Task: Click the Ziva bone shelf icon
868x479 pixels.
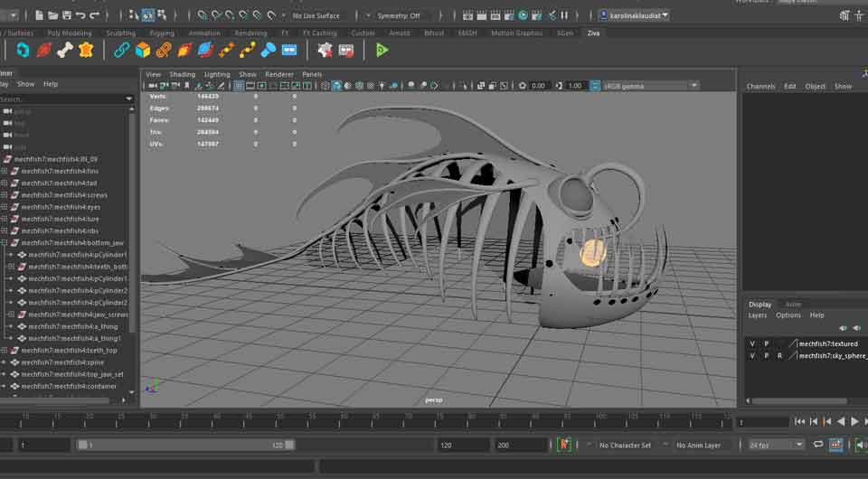Action: coord(65,51)
